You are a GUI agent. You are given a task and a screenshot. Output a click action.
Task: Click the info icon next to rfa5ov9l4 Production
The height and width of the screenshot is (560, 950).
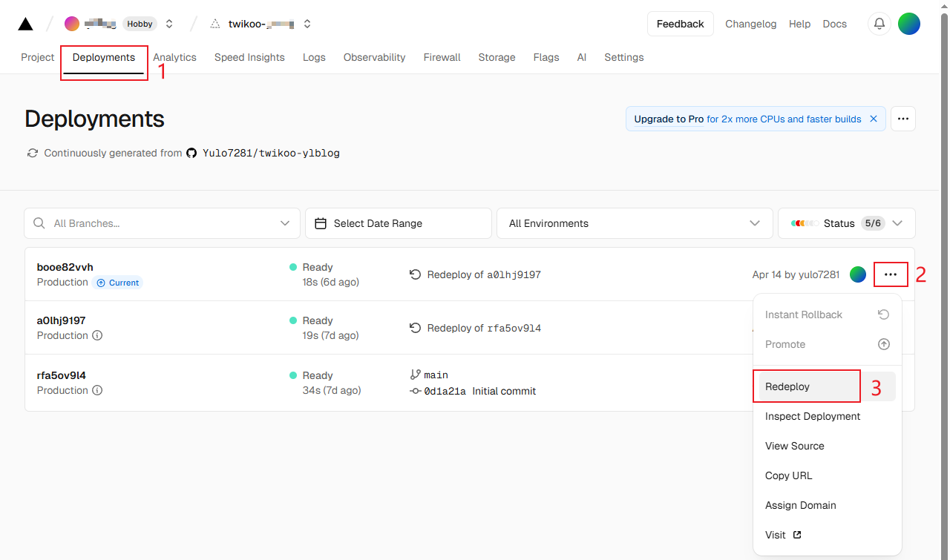pyautogui.click(x=97, y=390)
